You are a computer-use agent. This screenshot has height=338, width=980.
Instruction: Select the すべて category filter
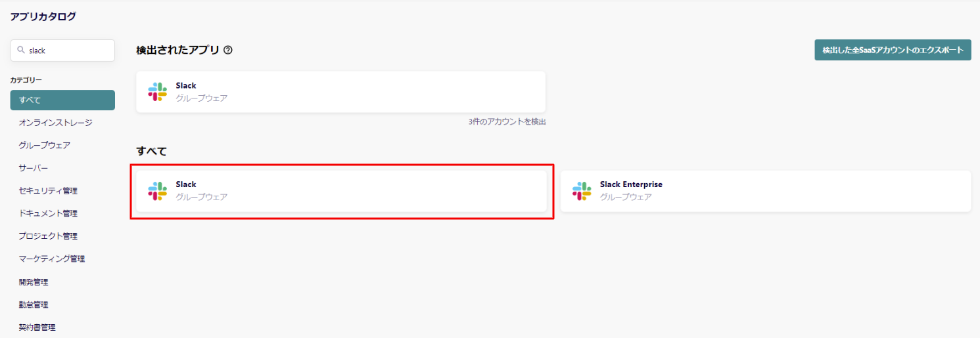tap(62, 100)
